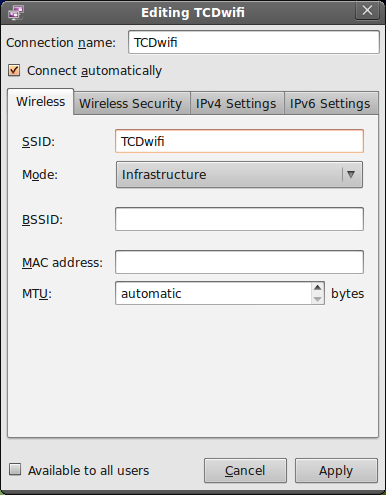Enable Available to all users checkbox
This screenshot has width=386, height=495.
tap(15, 469)
